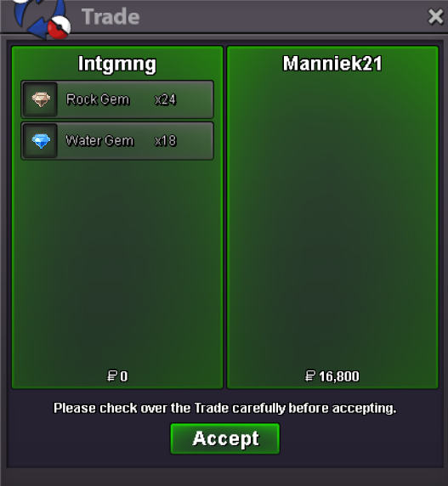
Task: Select the Water Gem x18 row
Action: 117,141
